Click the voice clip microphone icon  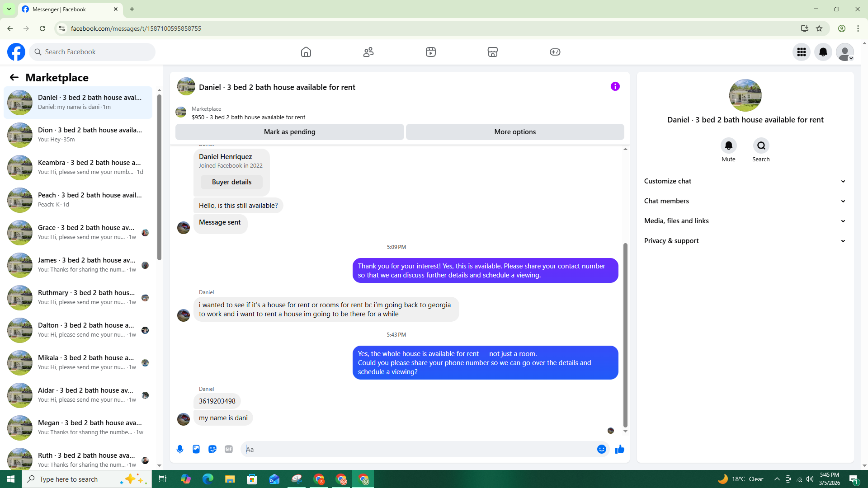coord(180,449)
